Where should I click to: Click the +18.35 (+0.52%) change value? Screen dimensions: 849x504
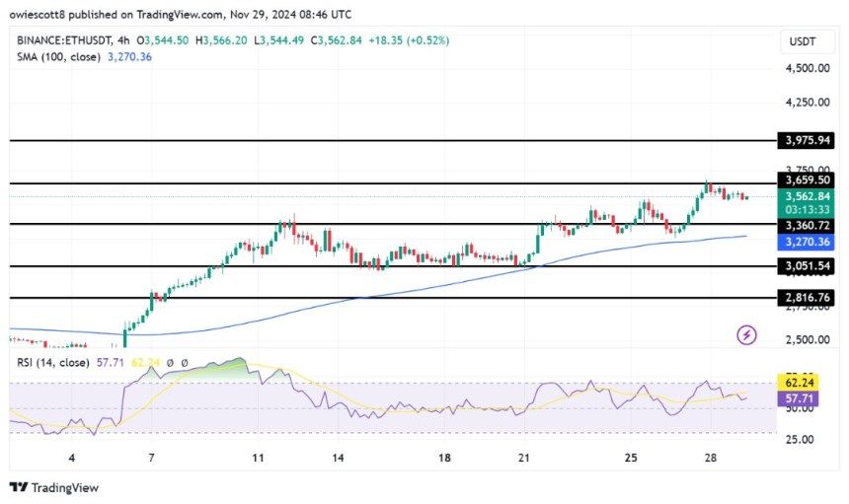pos(409,40)
